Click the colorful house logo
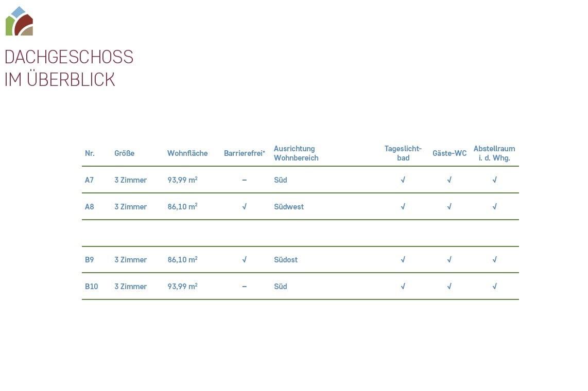 click(19, 21)
